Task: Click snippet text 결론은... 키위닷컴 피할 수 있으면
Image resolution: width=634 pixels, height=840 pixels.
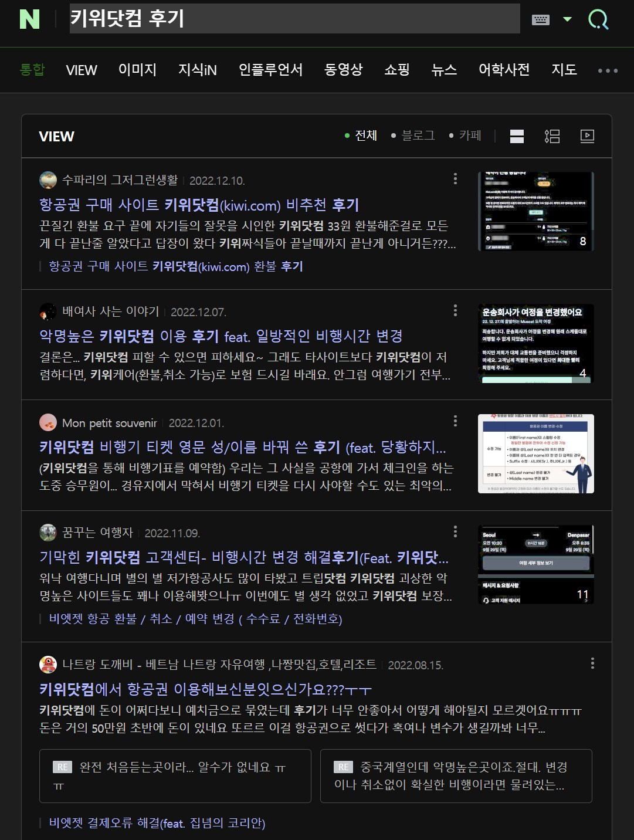Action: coord(245,366)
